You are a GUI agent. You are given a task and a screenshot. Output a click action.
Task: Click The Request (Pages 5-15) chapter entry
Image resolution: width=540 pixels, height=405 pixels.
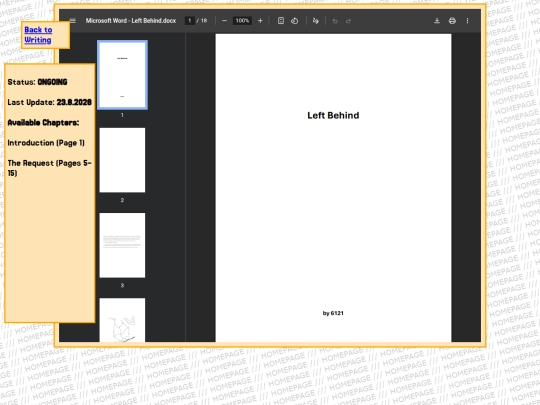(x=50, y=168)
